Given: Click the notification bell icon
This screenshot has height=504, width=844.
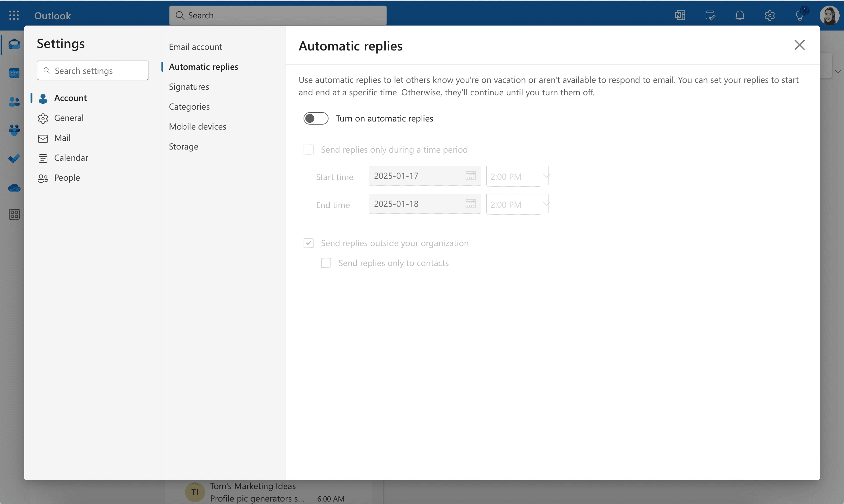Looking at the screenshot, I should [x=740, y=14].
